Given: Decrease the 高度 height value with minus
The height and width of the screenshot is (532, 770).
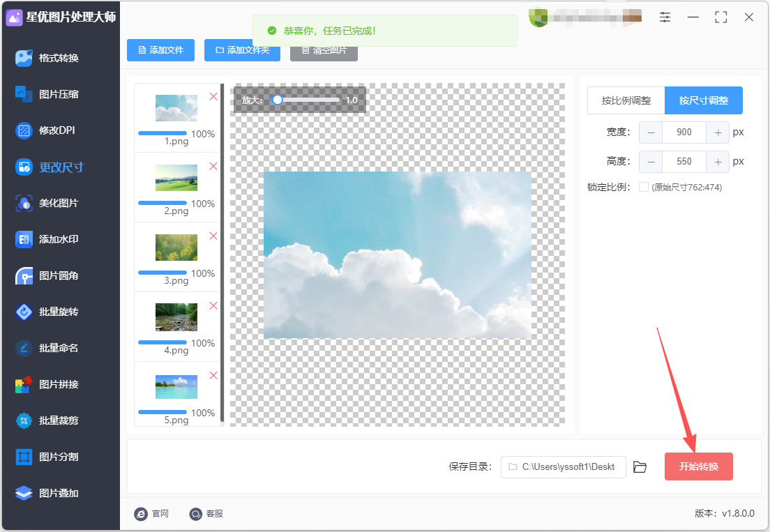Looking at the screenshot, I should [x=651, y=162].
